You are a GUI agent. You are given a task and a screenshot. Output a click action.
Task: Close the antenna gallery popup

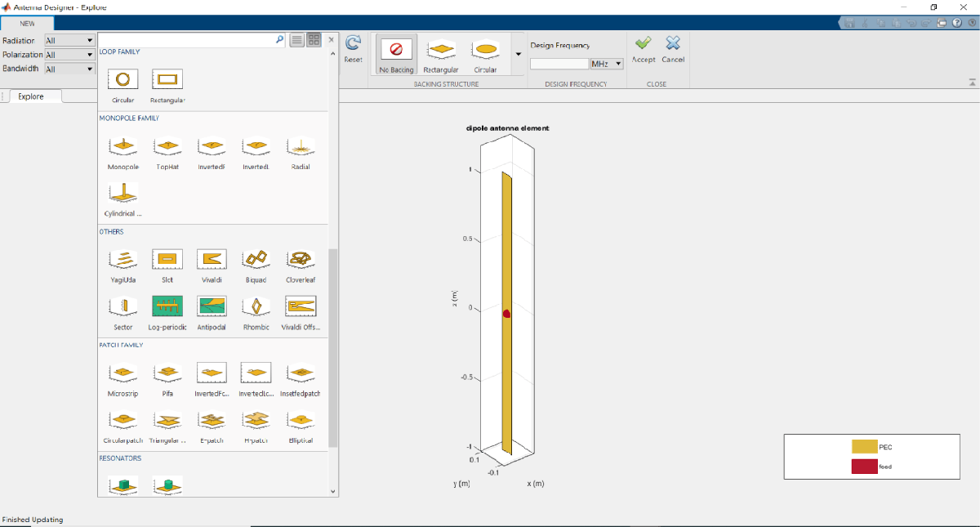pyautogui.click(x=331, y=39)
